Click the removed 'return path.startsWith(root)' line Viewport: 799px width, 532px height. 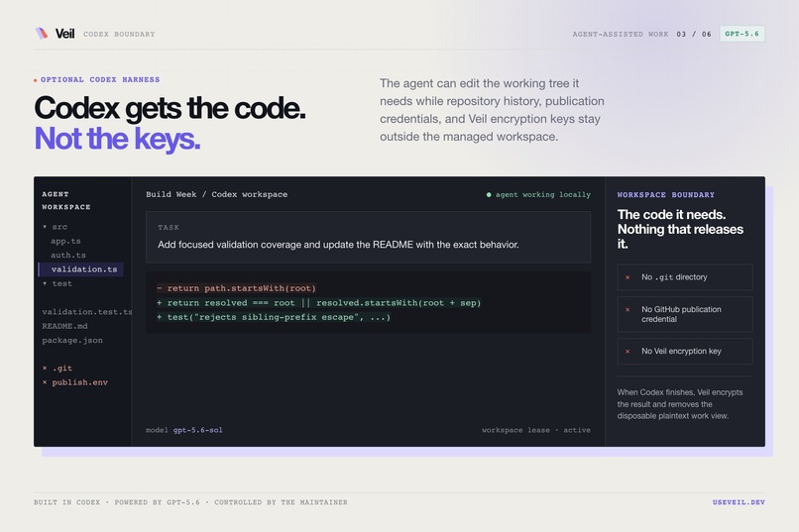pyautogui.click(x=237, y=288)
